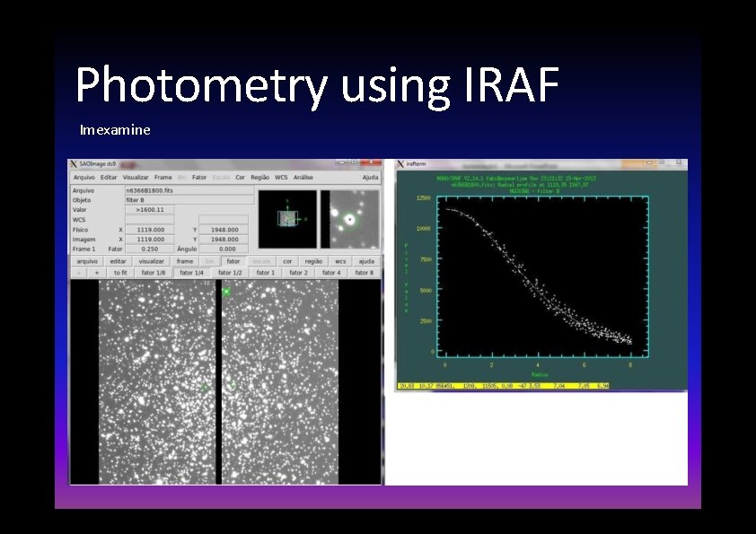Viewport: 756px width, 534px height.
Task: Click the Físico Y field 1948.000
Action: point(224,230)
